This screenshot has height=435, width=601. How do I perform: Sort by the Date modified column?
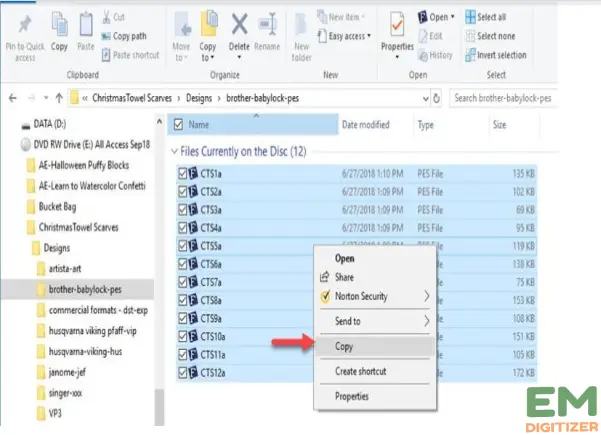(x=366, y=125)
